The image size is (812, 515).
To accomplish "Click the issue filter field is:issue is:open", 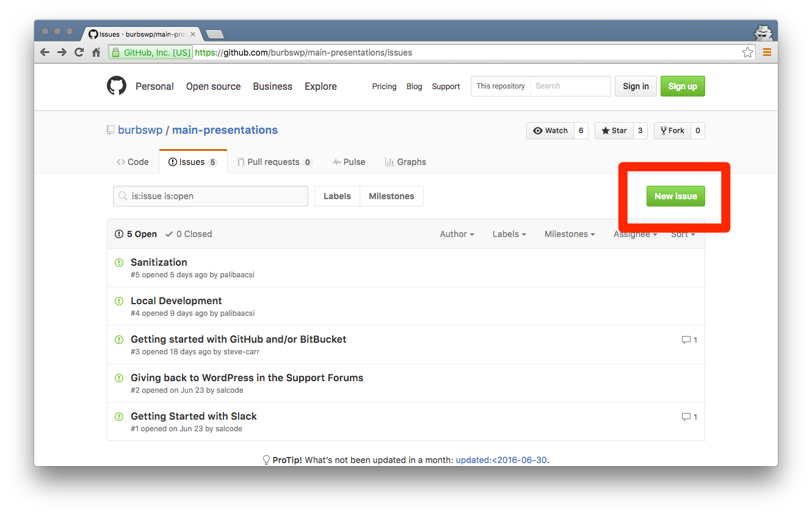I will [211, 196].
